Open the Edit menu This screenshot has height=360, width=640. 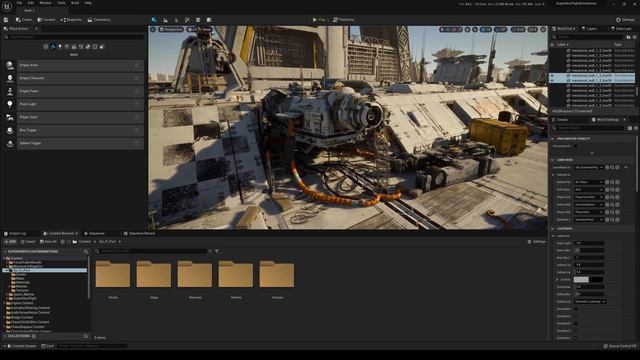[31, 3]
